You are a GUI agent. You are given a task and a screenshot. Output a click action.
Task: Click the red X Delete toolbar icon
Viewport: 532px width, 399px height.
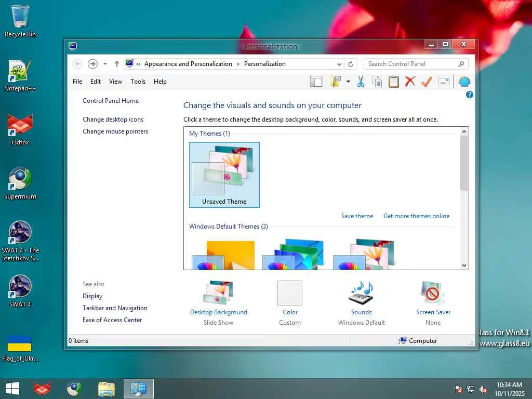(410, 82)
